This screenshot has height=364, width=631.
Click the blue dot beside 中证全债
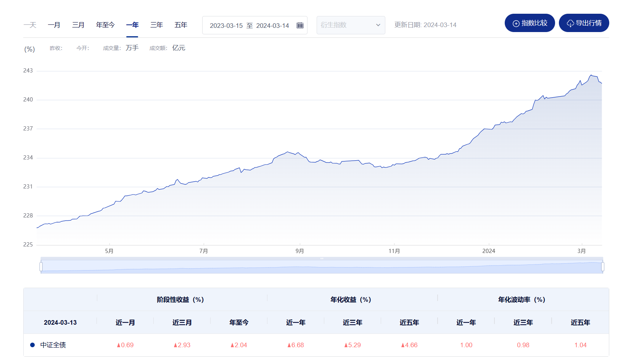click(x=32, y=345)
